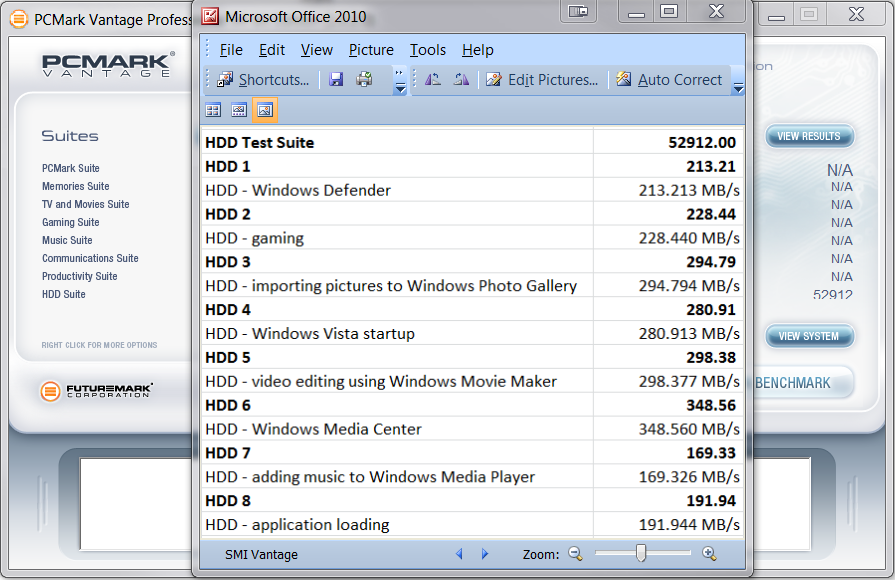Click the Zoom slider handle
This screenshot has height=580, width=895.
point(640,553)
